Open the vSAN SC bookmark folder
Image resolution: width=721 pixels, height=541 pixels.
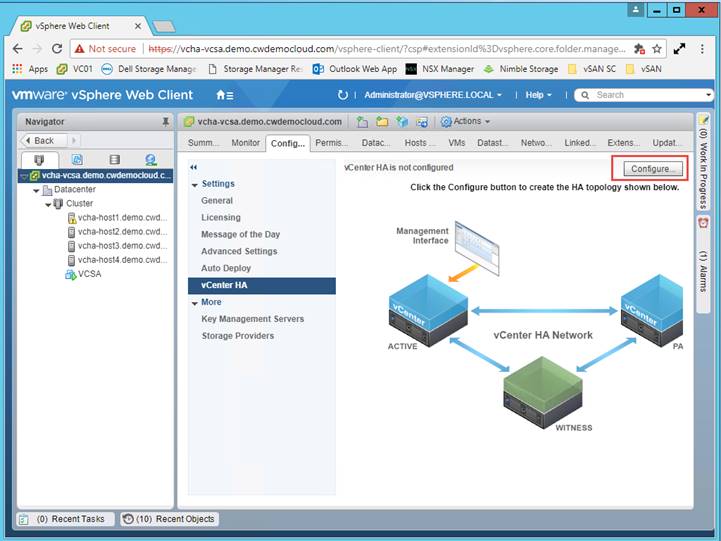(x=592, y=69)
